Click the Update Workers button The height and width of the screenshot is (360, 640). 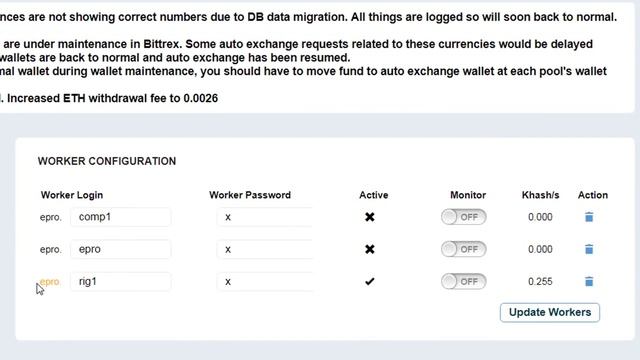coord(550,312)
